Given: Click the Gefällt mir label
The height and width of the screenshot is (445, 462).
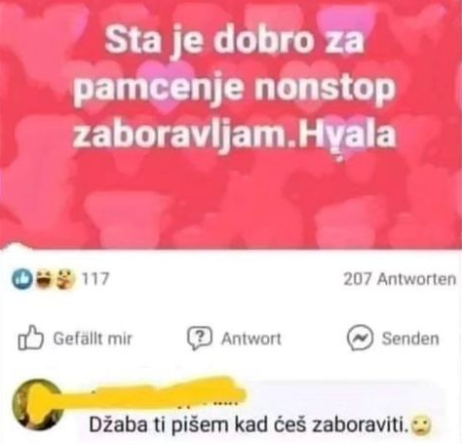Looking at the screenshot, I should pyautogui.click(x=93, y=338).
